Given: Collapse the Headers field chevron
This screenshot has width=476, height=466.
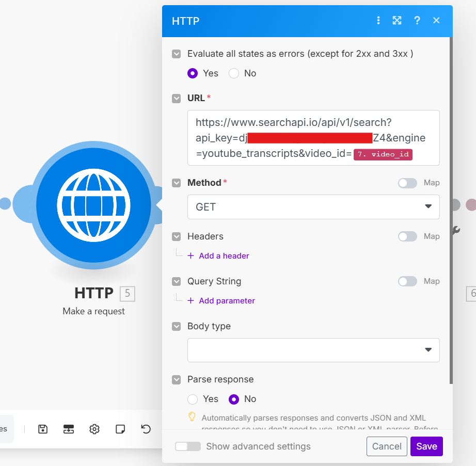Looking at the screenshot, I should (x=177, y=236).
